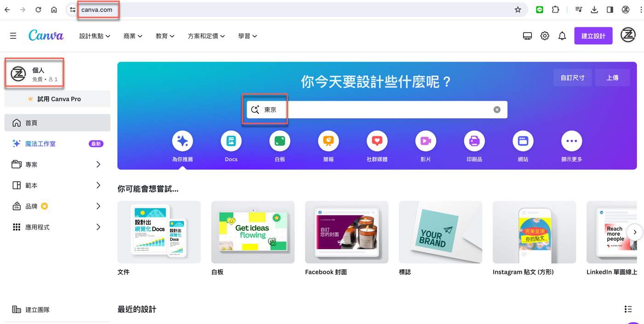View site information icon in address bar
This screenshot has width=644, height=324.
pos(73,10)
